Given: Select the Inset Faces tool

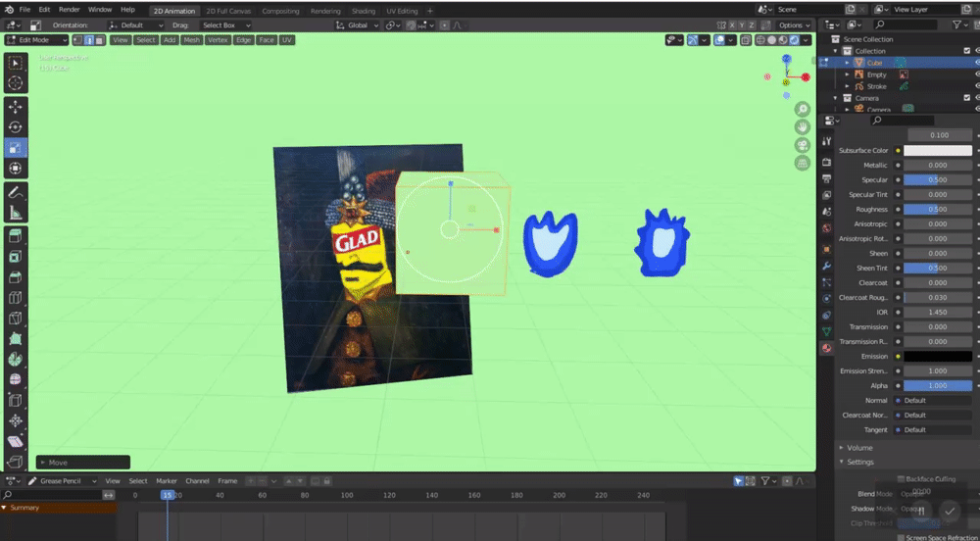Looking at the screenshot, I should [x=15, y=257].
